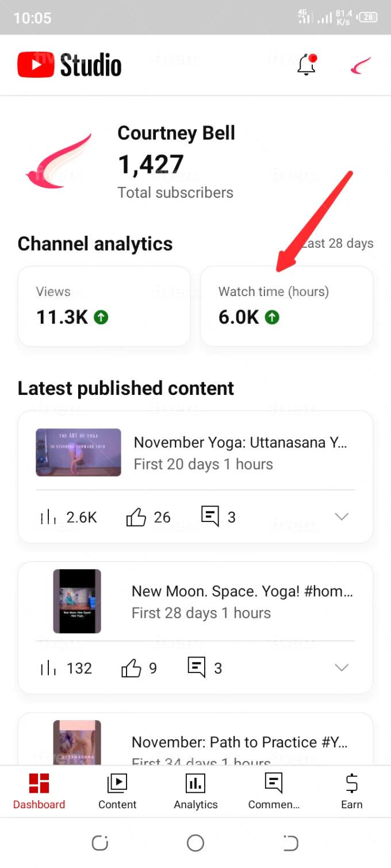The image size is (391, 868).
Task: Tap comments icon on New Moon video
Action: click(197, 667)
